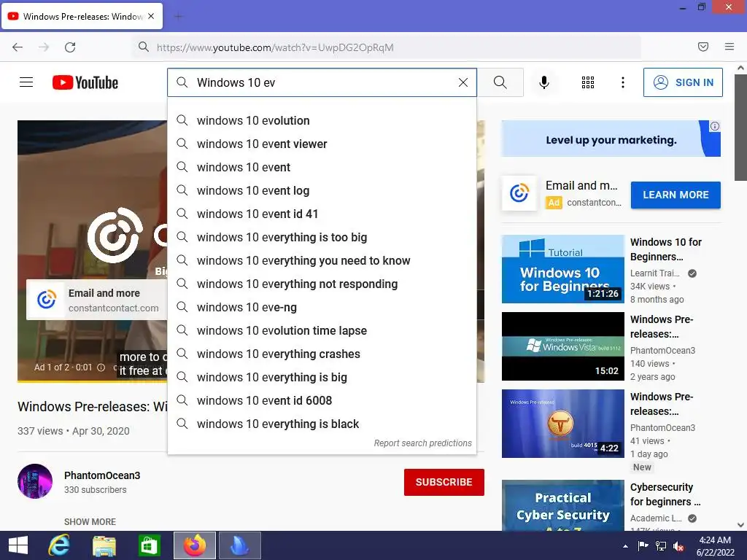This screenshot has height=560, width=747.
Task: Pick 'windows 10 evolution time lapse'
Action: pyautogui.click(x=322, y=330)
